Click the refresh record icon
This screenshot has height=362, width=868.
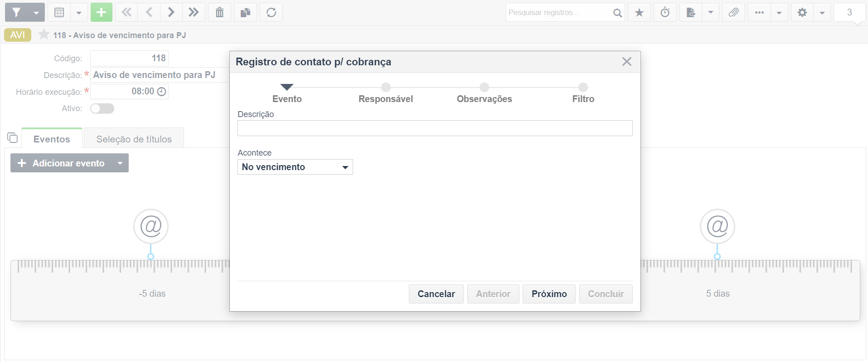pyautogui.click(x=271, y=12)
